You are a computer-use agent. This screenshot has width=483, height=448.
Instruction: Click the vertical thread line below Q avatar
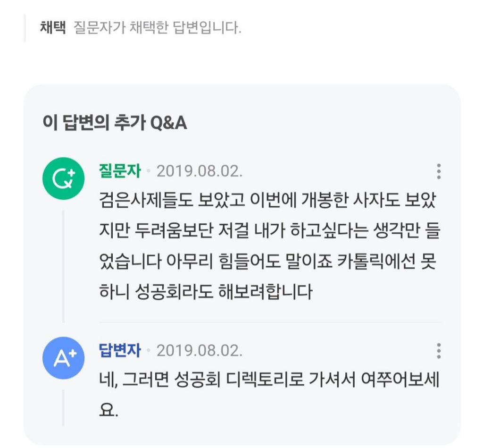click(x=63, y=264)
